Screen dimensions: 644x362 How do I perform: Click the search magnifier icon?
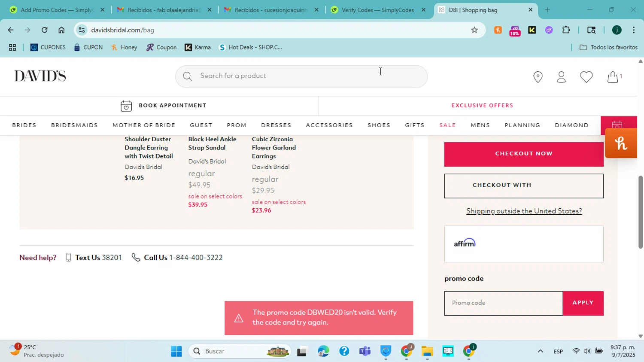(x=187, y=76)
